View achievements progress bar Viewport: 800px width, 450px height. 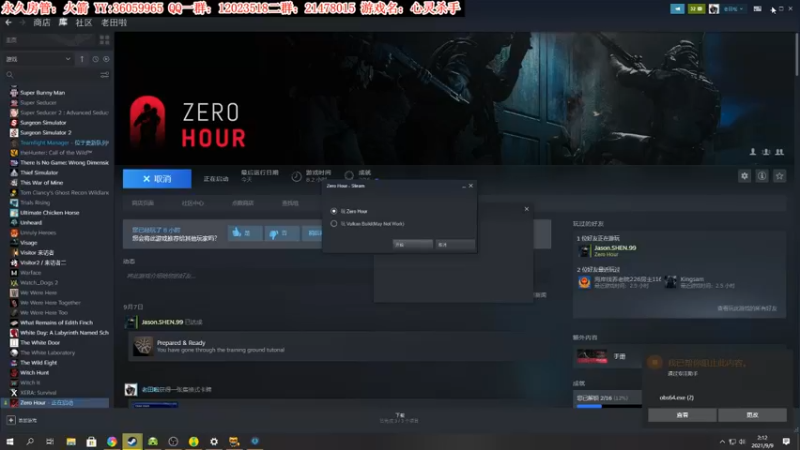(609, 406)
